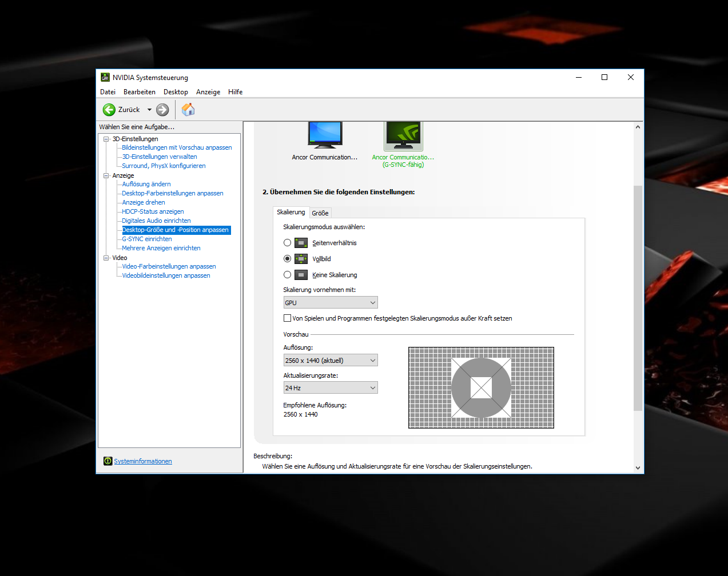Screen dimensions: 728x576
Task: Select Desktop-Größe und -Position anpassen
Action: pos(176,230)
